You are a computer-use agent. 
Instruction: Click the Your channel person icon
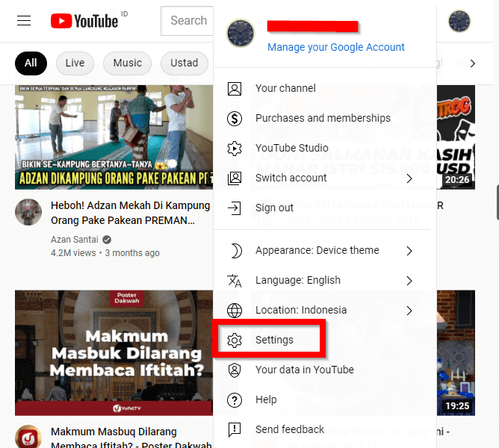coord(235,89)
